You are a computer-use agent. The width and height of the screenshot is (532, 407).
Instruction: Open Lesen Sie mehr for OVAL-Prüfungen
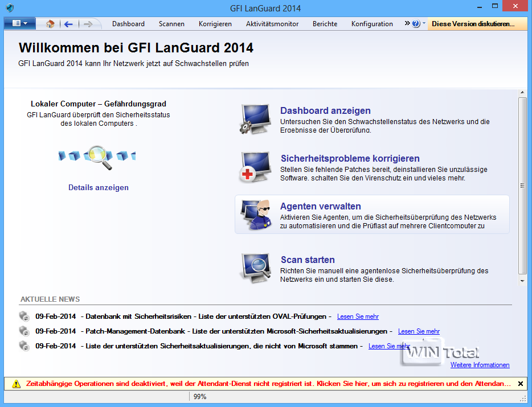pyautogui.click(x=358, y=316)
